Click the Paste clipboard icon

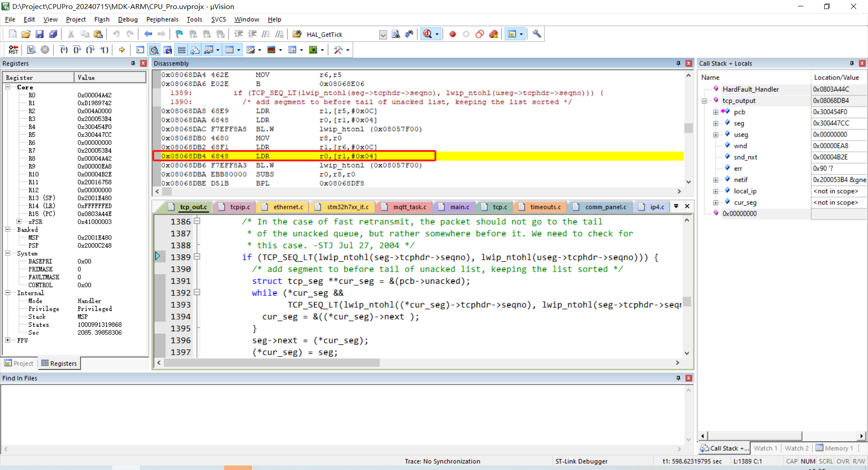(98, 34)
